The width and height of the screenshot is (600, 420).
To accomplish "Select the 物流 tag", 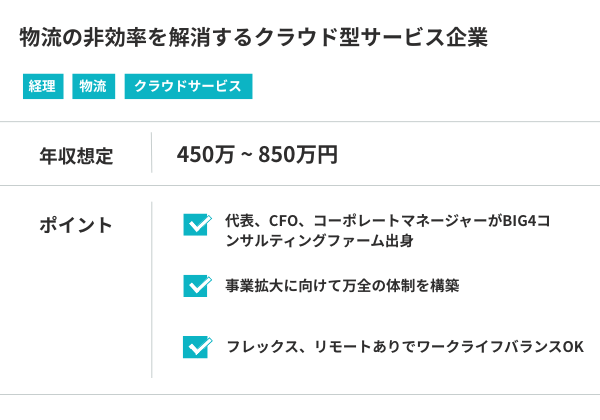I will click(93, 86).
